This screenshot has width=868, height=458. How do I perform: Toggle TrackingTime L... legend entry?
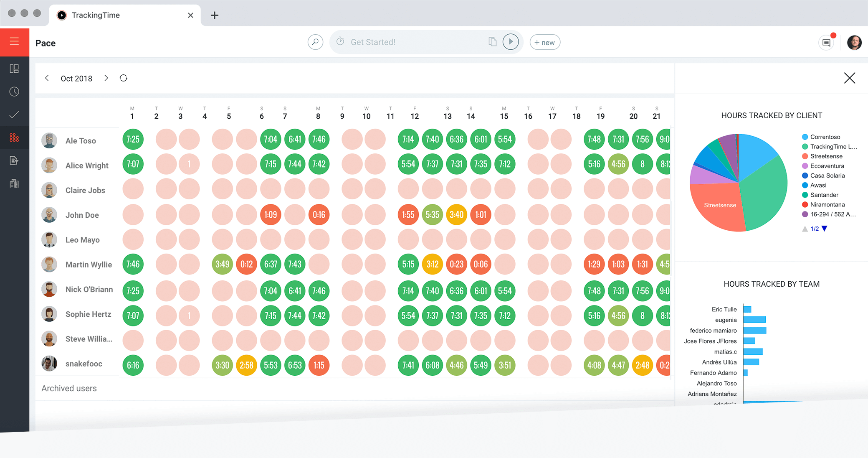[x=830, y=147]
